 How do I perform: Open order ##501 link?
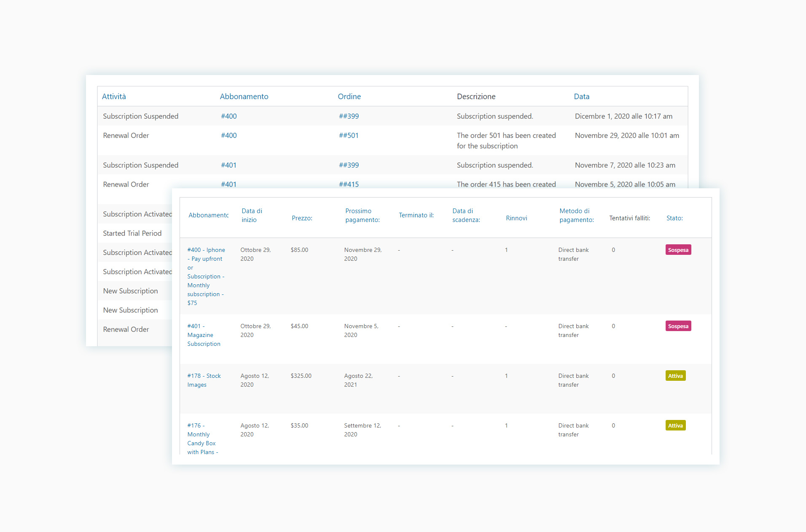pos(349,136)
